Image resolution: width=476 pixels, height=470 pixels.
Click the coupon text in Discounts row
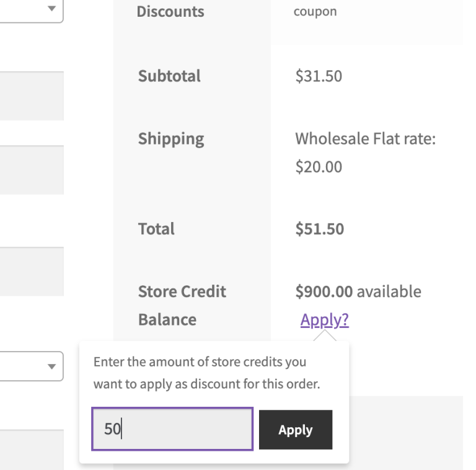pos(315,11)
